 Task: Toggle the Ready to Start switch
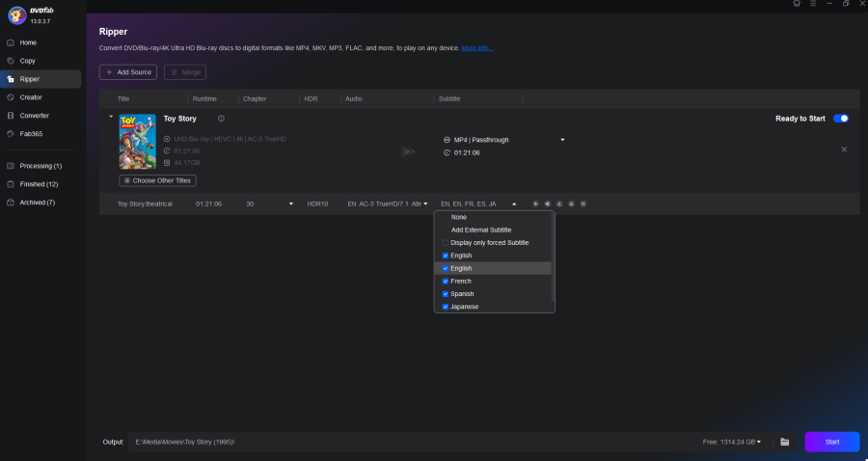click(840, 119)
